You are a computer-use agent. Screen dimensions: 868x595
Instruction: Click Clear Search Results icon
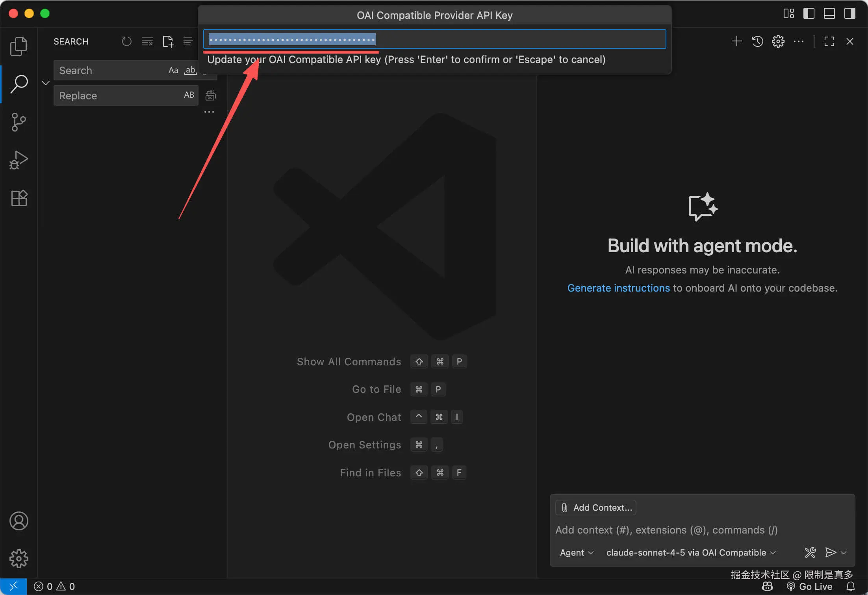[x=147, y=41]
